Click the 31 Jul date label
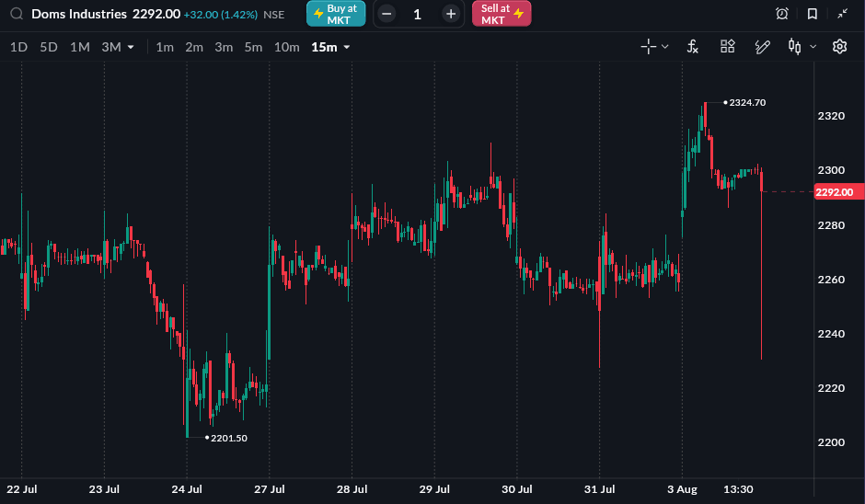 pyautogui.click(x=599, y=489)
